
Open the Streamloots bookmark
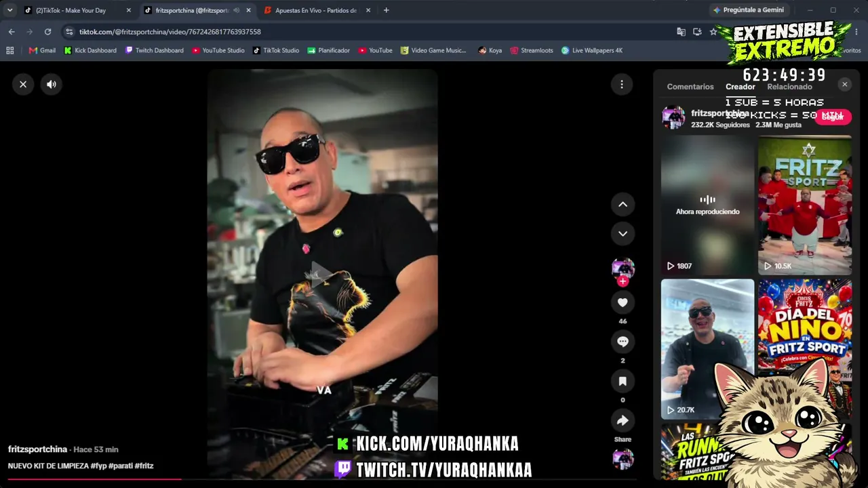pyautogui.click(x=532, y=50)
